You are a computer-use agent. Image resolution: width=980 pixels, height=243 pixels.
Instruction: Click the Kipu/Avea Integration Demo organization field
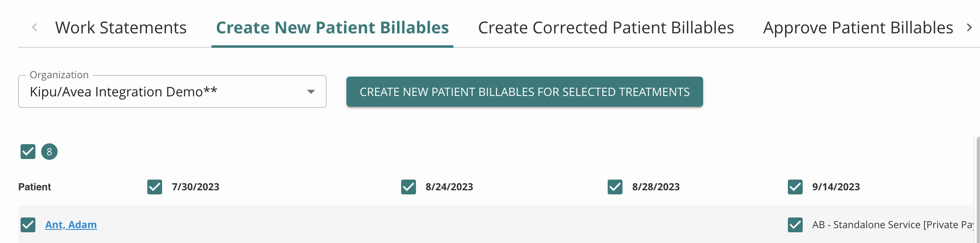(165, 91)
